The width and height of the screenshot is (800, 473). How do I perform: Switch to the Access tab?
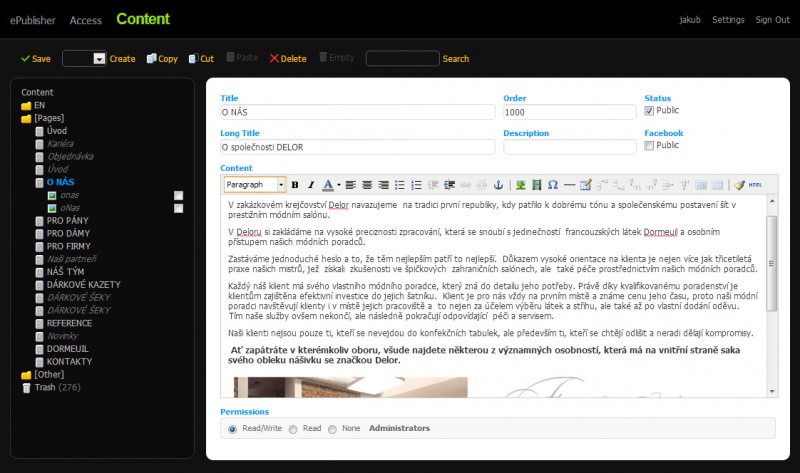pos(86,20)
